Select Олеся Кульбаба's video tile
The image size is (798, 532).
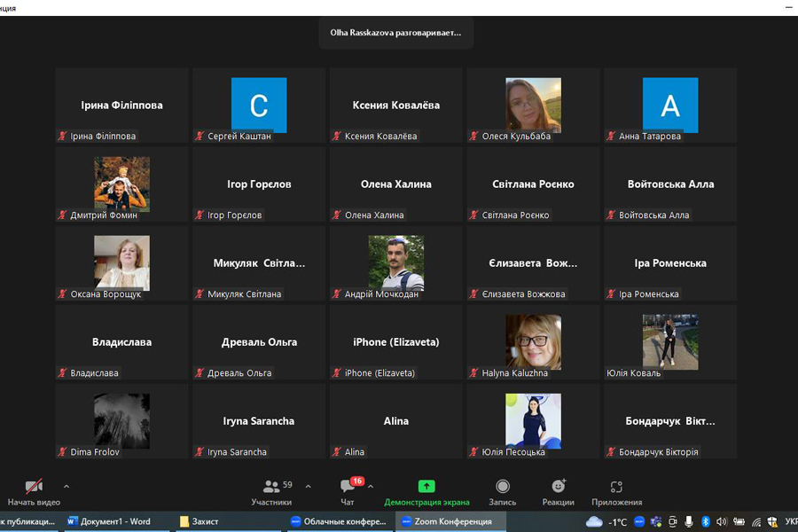[x=533, y=105]
